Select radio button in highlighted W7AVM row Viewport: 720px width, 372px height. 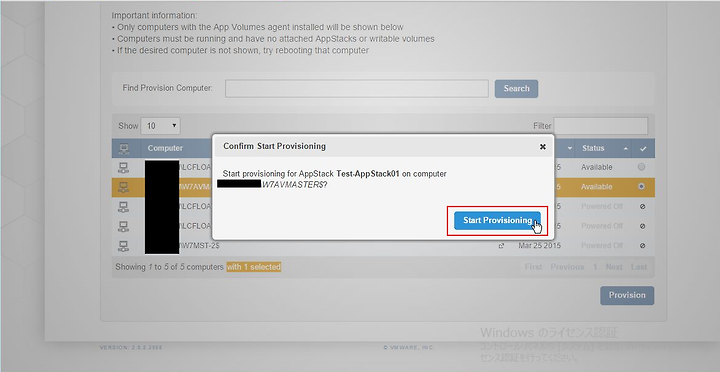click(x=641, y=186)
